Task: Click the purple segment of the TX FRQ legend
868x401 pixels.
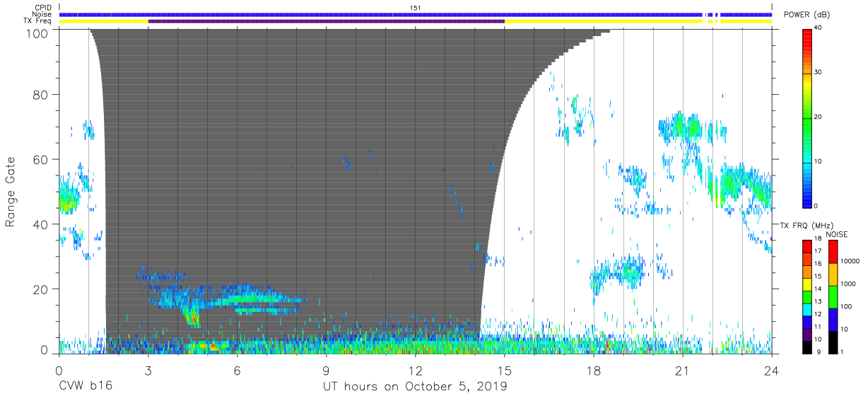Action: (807, 334)
